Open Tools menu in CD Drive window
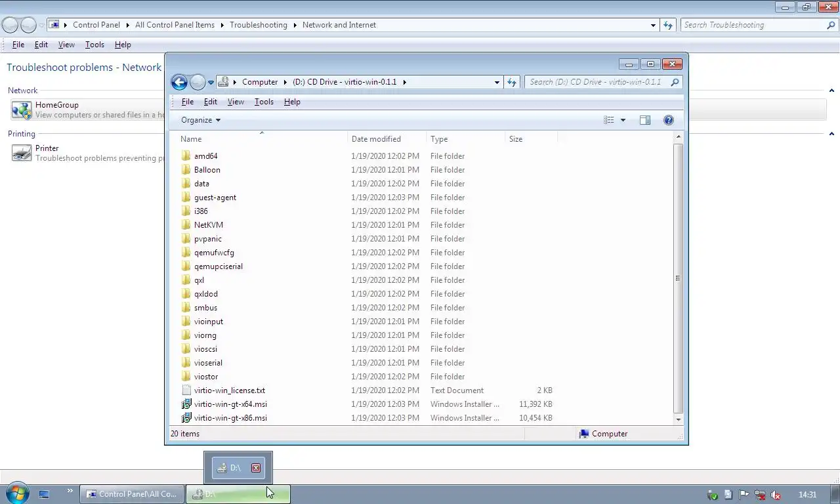The width and height of the screenshot is (840, 504). click(x=264, y=102)
